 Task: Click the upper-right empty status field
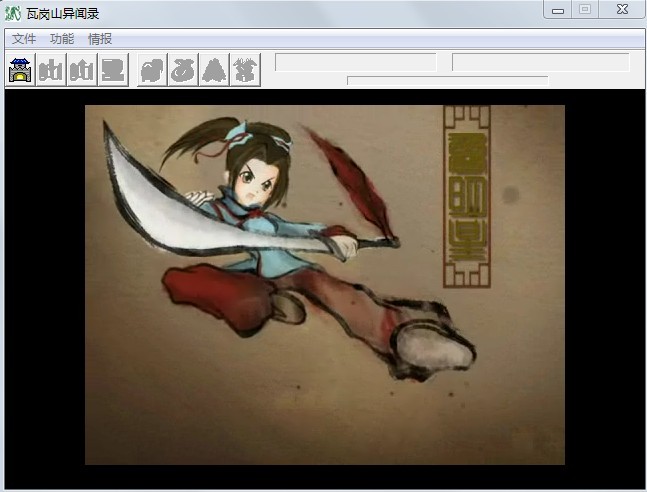[541, 62]
